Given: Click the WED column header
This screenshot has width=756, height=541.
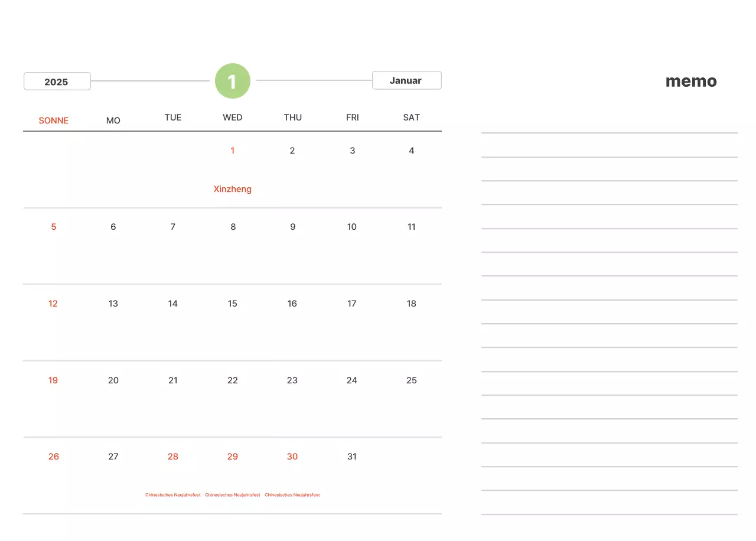Looking at the screenshot, I should point(233,118).
